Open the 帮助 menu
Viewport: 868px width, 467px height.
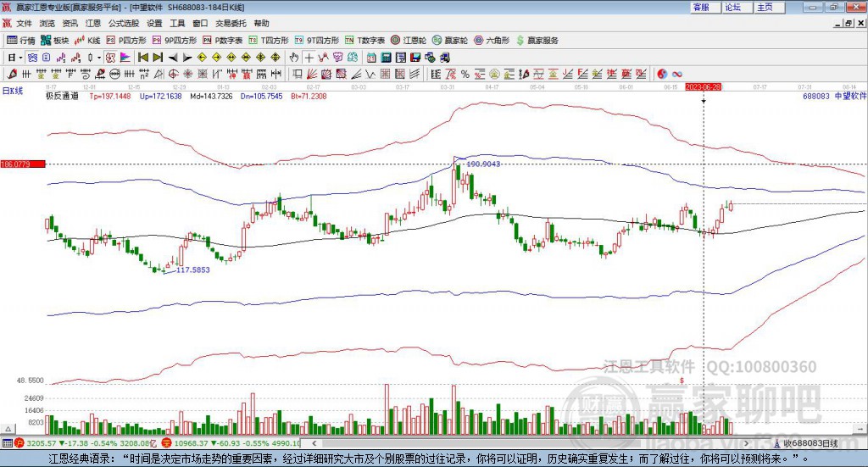click(261, 23)
